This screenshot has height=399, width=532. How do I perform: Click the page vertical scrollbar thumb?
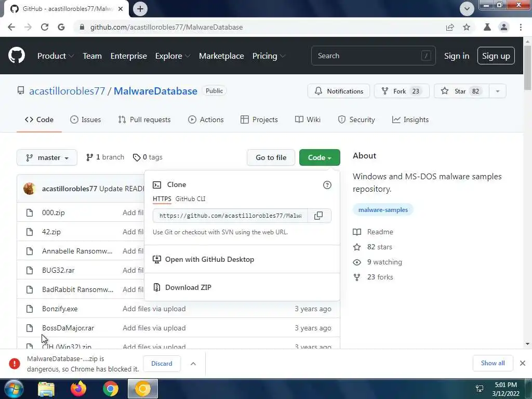click(527, 68)
